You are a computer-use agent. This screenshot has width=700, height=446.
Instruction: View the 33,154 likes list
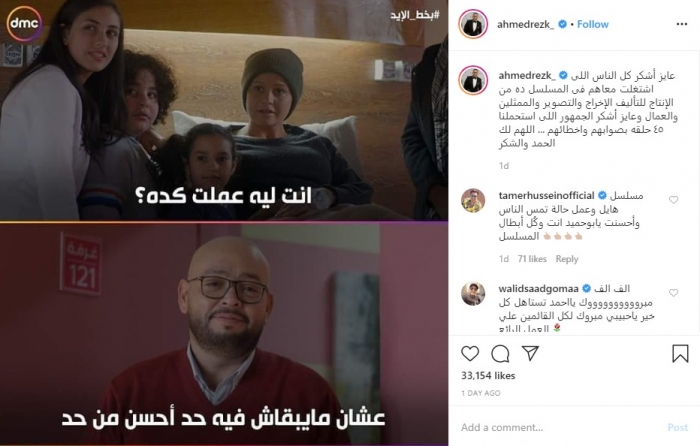[488, 375]
